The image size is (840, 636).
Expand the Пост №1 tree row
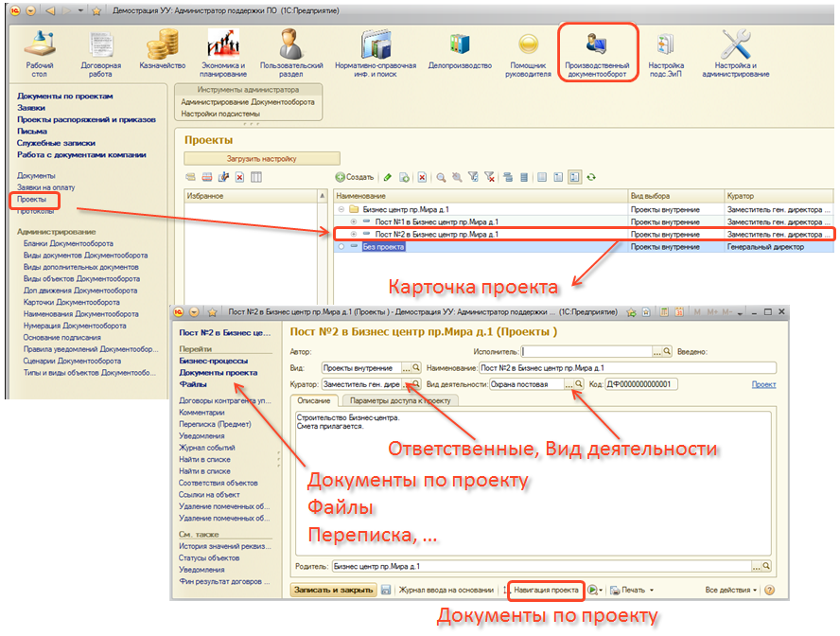(x=354, y=221)
